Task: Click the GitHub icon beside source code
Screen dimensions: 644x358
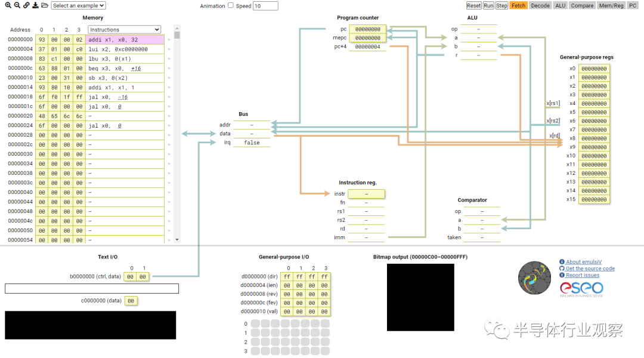Action: pos(562,268)
